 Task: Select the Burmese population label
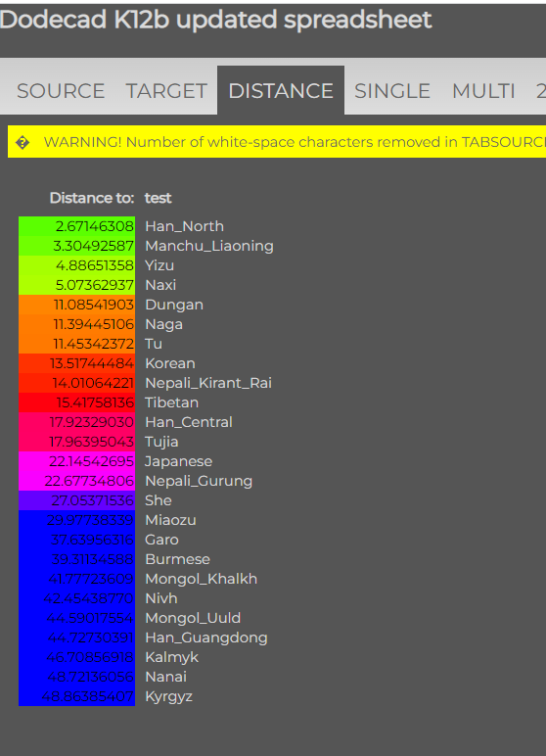point(177,559)
